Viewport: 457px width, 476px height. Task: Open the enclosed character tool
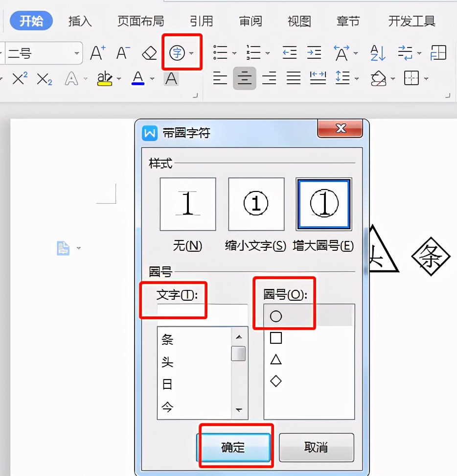[177, 53]
